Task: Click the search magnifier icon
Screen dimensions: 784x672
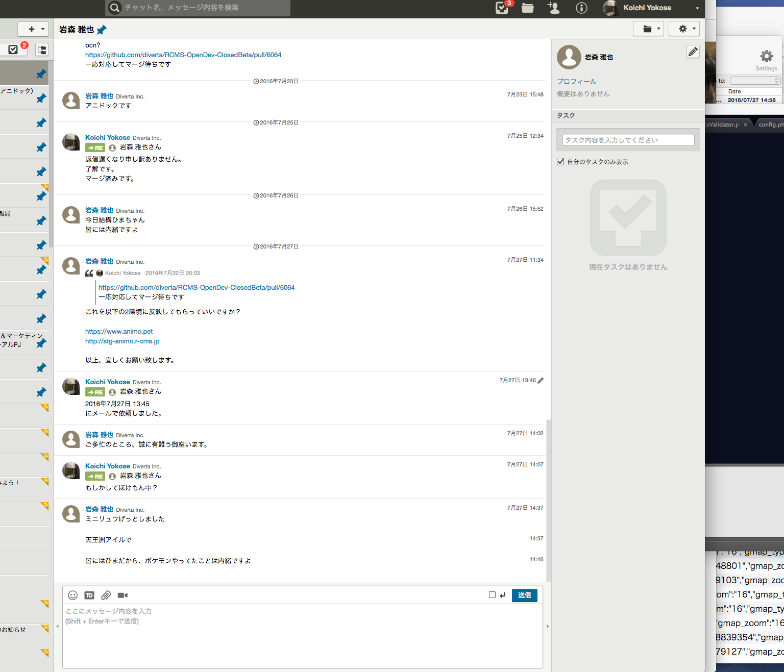Action: coord(114,8)
